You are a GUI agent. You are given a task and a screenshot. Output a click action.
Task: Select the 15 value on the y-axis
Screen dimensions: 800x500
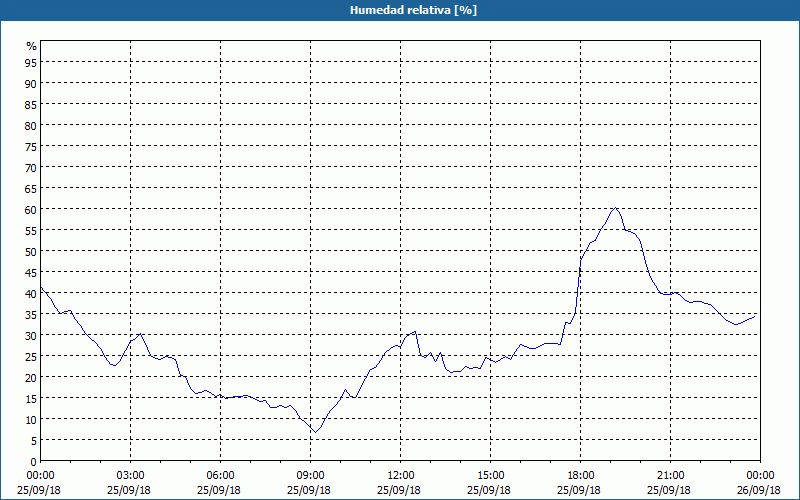(x=31, y=398)
